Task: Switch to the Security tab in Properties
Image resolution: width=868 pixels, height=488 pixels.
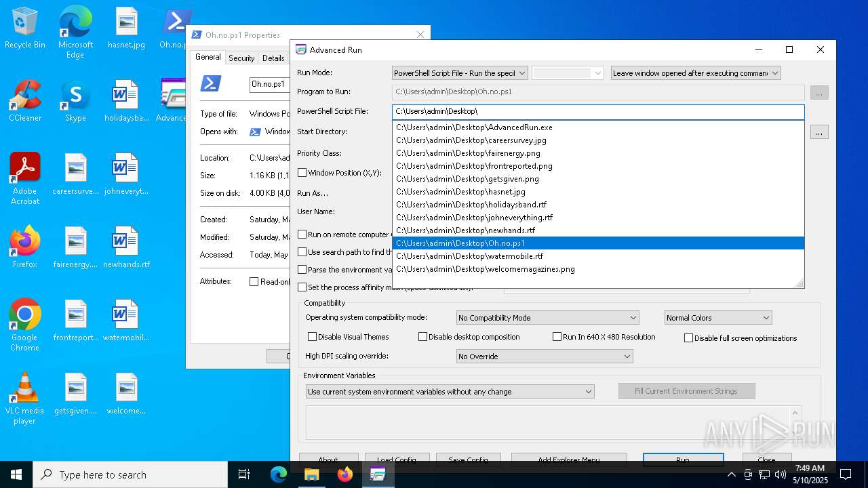Action: click(x=241, y=58)
